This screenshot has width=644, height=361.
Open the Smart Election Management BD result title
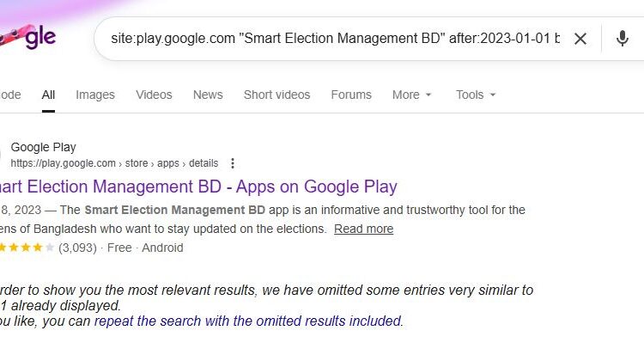[x=197, y=187]
